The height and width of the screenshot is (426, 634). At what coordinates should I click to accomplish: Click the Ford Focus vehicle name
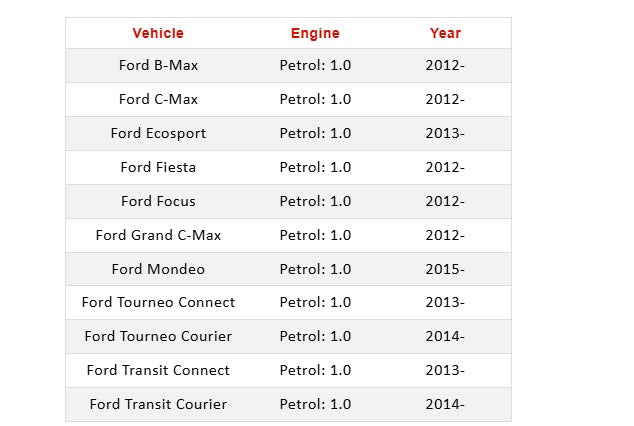tap(158, 201)
